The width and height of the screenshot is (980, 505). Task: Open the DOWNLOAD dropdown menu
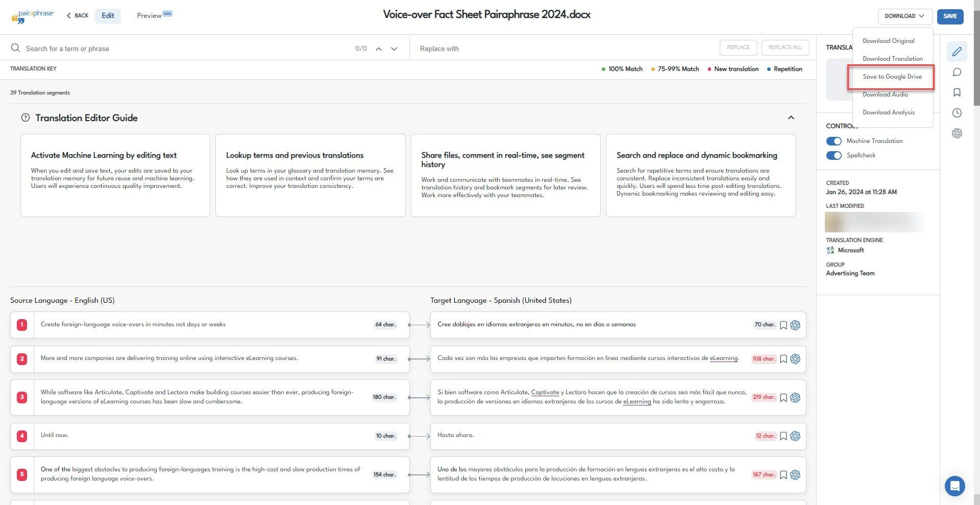[x=904, y=16]
